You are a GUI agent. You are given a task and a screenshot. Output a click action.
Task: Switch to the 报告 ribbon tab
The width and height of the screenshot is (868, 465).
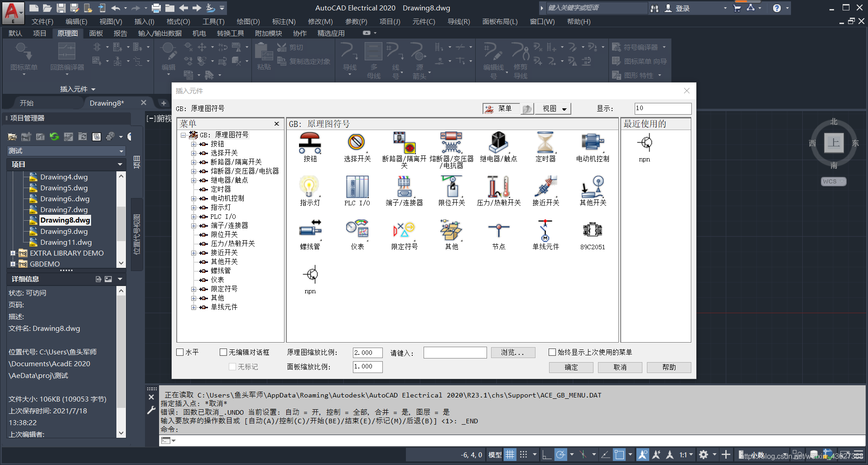coord(120,33)
